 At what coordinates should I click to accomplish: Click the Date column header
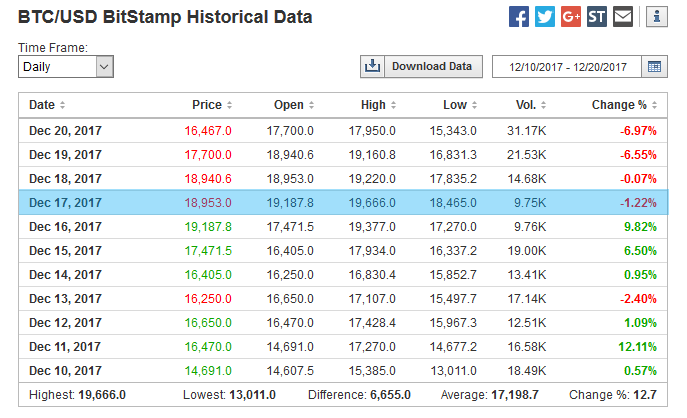42,105
